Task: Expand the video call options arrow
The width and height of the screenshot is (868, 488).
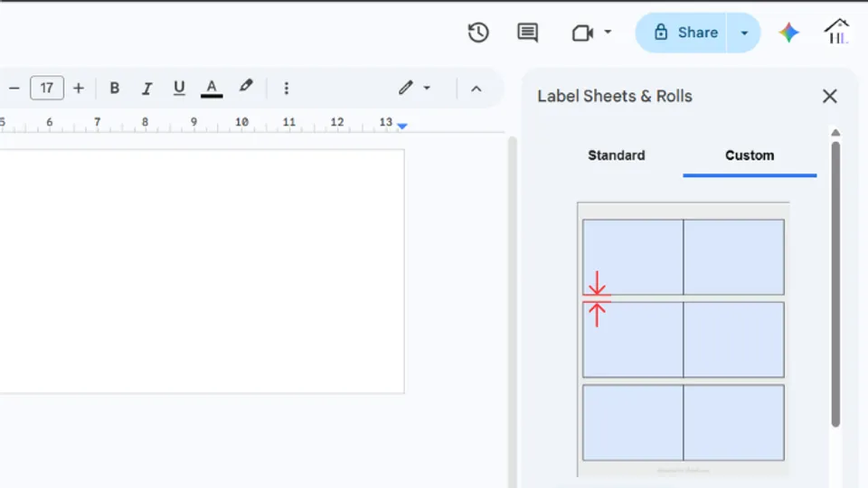Action: pos(608,33)
